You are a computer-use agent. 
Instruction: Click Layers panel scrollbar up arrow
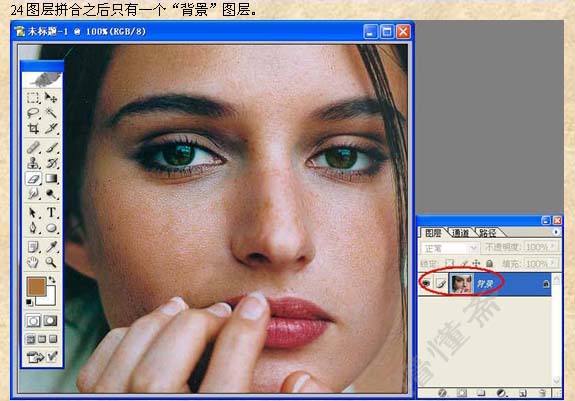tap(557, 279)
